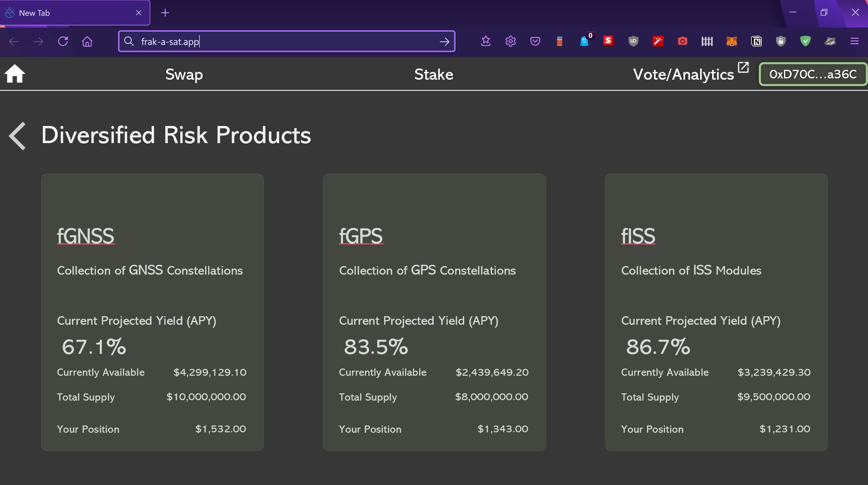Image resolution: width=868 pixels, height=485 pixels.
Task: Click the red camera screenshot extension
Action: [683, 41]
